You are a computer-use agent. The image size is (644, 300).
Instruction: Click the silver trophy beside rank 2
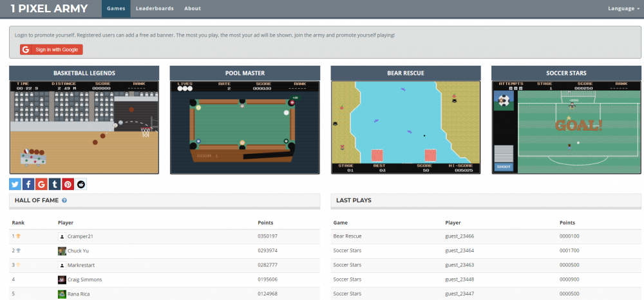click(x=18, y=250)
